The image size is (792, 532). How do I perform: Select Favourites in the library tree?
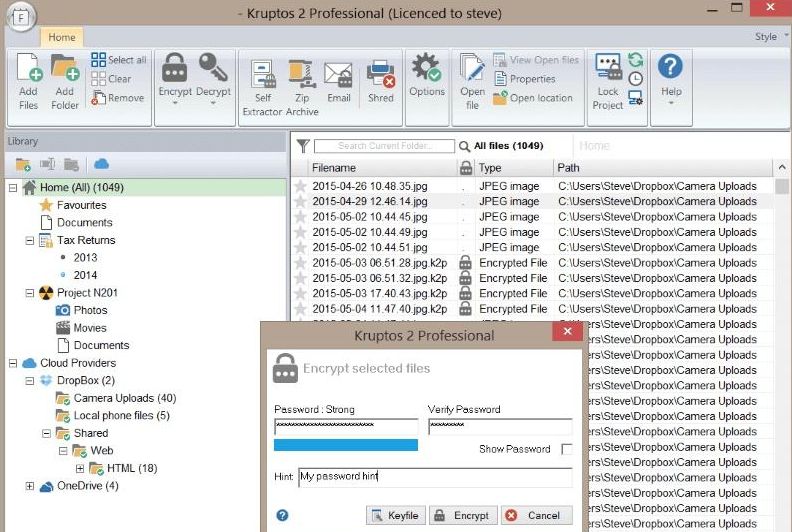81,205
